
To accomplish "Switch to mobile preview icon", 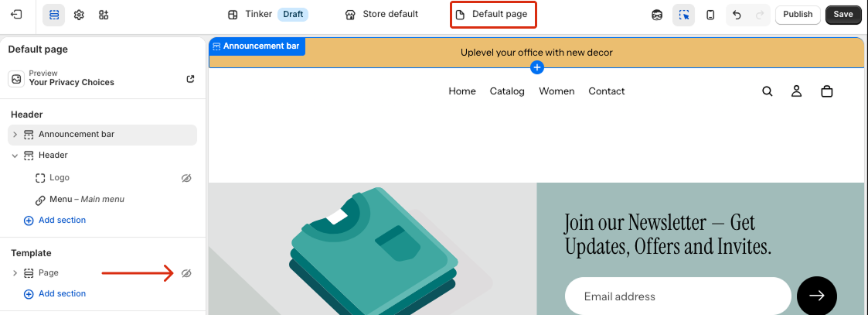I will 710,15.
